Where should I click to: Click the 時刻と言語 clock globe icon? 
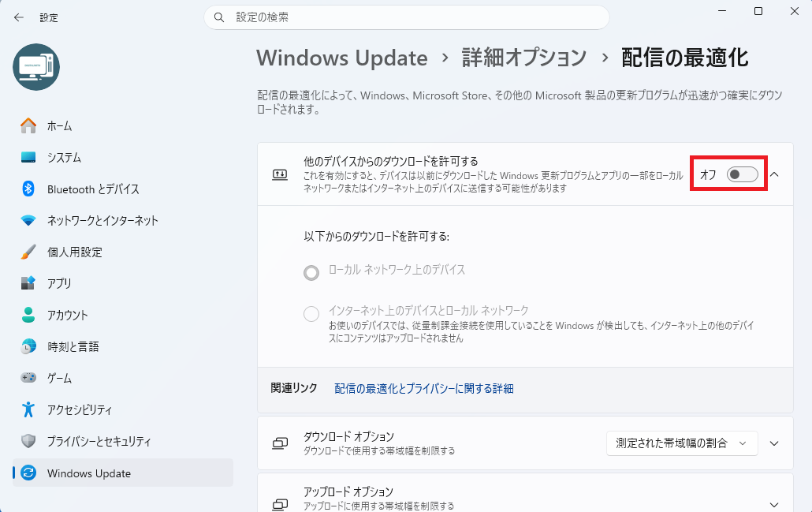pyautogui.click(x=28, y=346)
